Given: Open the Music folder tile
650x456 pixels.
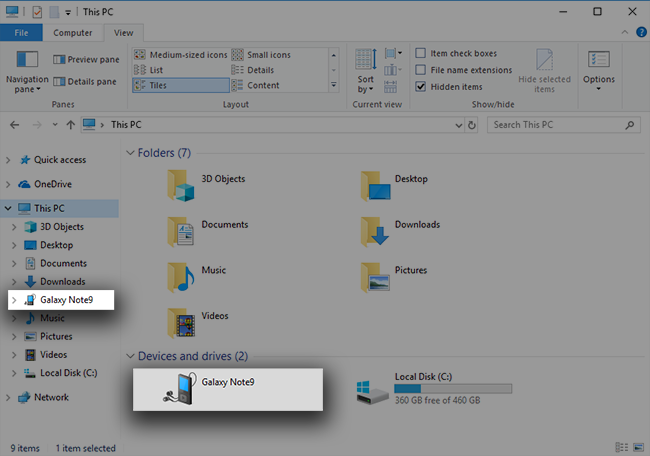Looking at the screenshot, I should point(198,277).
